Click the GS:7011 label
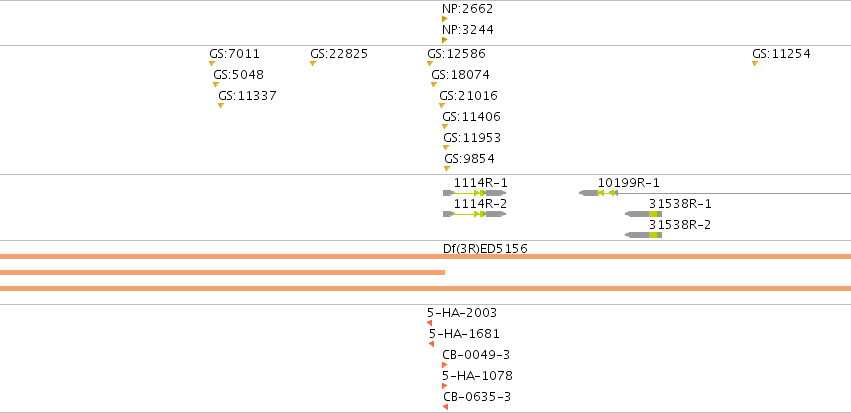851x413 pixels. click(x=234, y=54)
